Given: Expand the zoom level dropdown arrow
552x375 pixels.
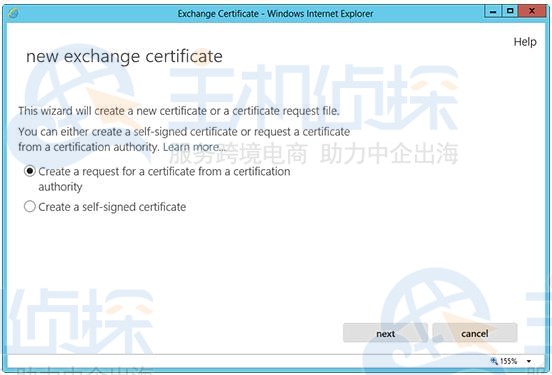Looking at the screenshot, I should 528,361.
